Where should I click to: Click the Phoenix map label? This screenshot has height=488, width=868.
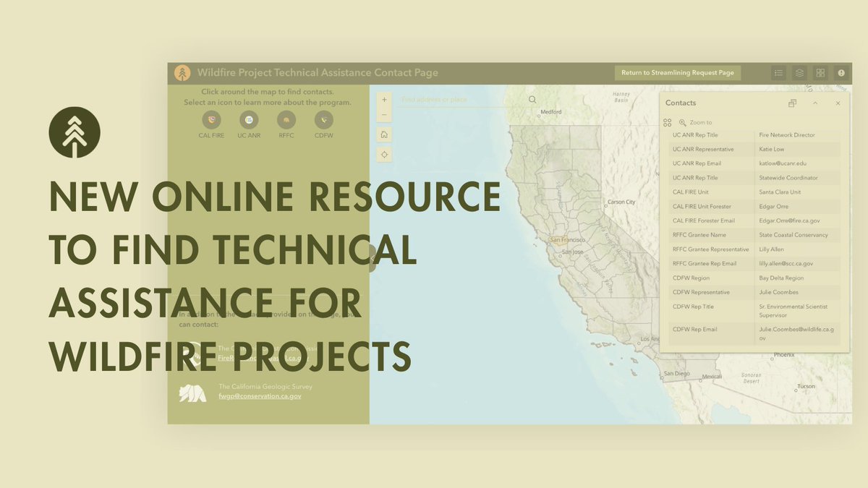coord(783,355)
